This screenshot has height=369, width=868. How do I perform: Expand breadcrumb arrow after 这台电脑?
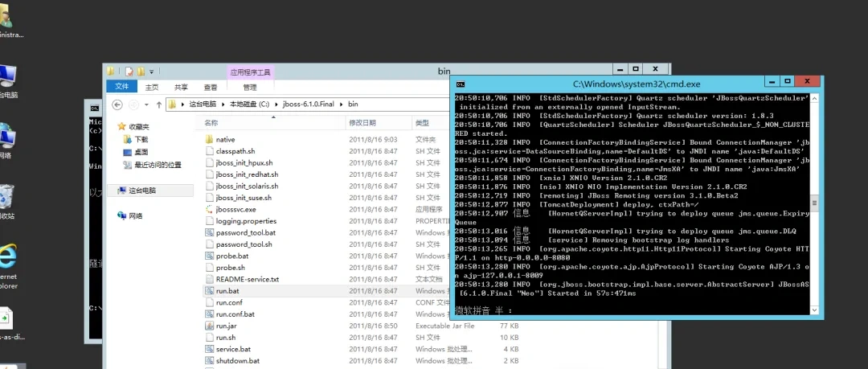click(x=224, y=105)
